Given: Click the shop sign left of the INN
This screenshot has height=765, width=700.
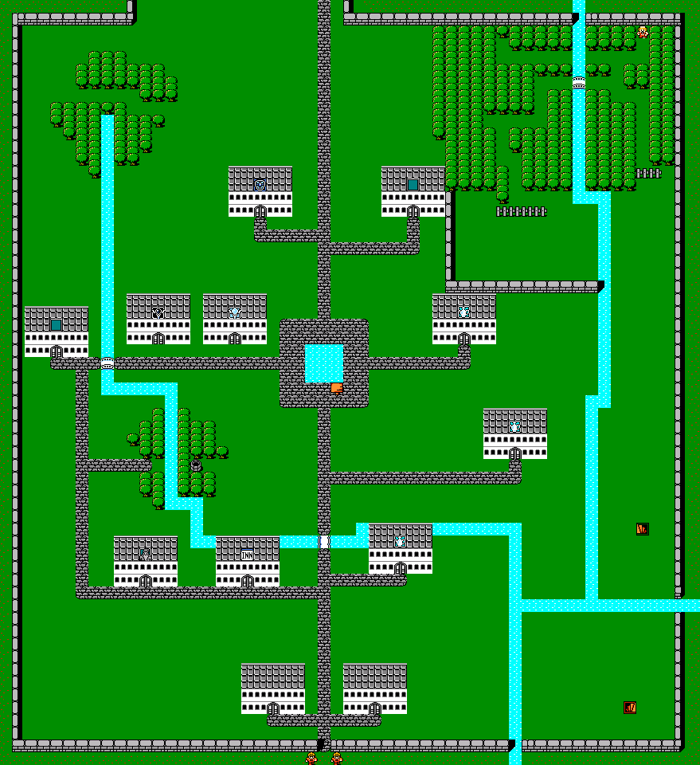Looking at the screenshot, I should (x=145, y=554).
